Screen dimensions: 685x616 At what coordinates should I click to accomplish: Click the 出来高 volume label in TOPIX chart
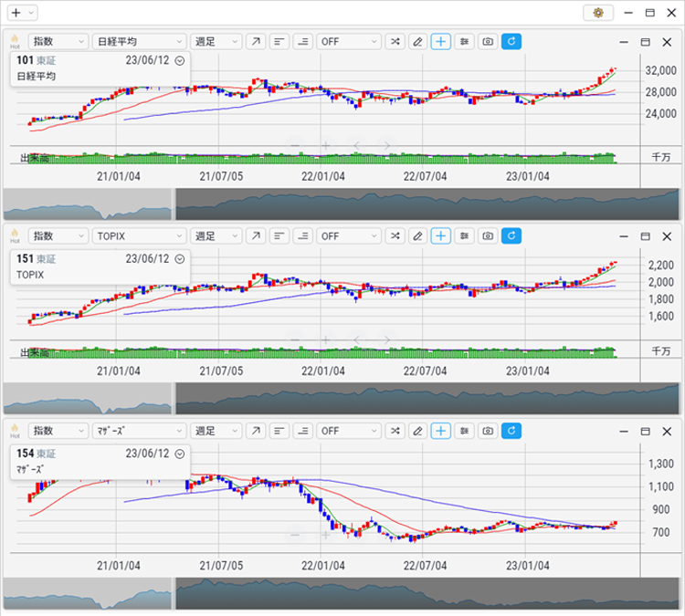tap(34, 351)
